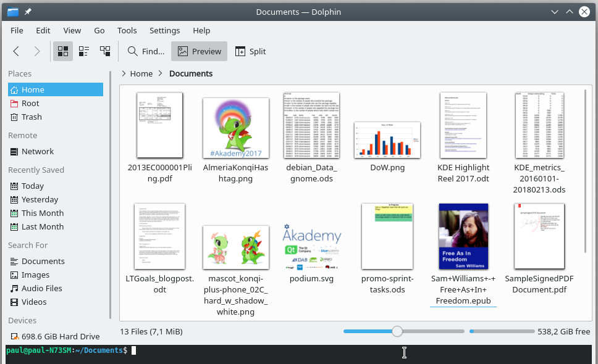598x364 pixels.
Task: Open the Settings menu
Action: pos(165,30)
